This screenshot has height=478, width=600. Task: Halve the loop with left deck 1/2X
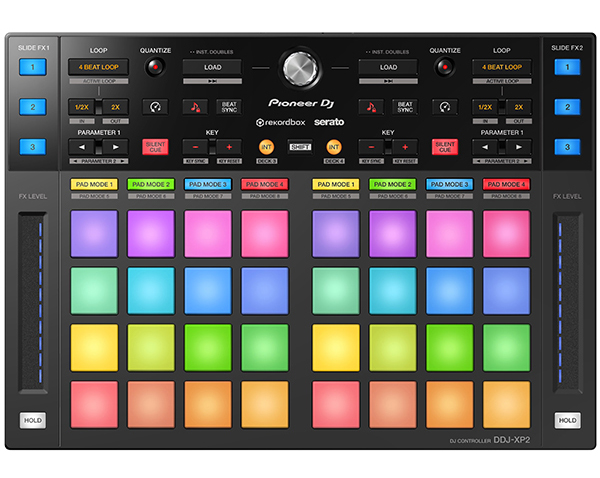(82, 107)
